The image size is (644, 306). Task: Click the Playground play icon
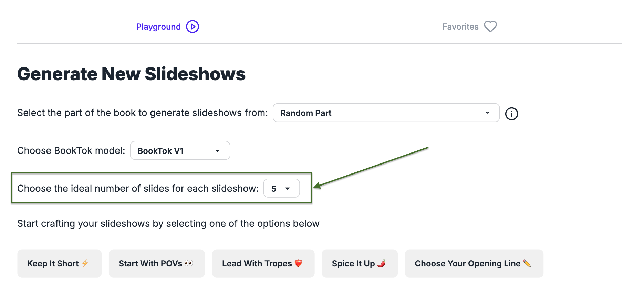pyautogui.click(x=193, y=26)
